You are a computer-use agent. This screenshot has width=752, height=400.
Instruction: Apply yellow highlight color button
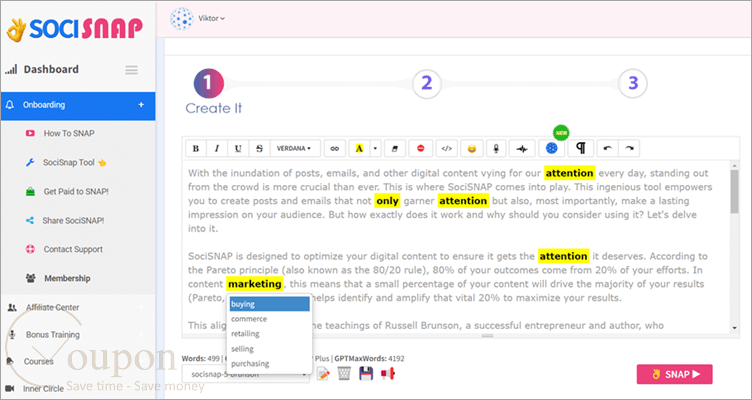click(359, 149)
